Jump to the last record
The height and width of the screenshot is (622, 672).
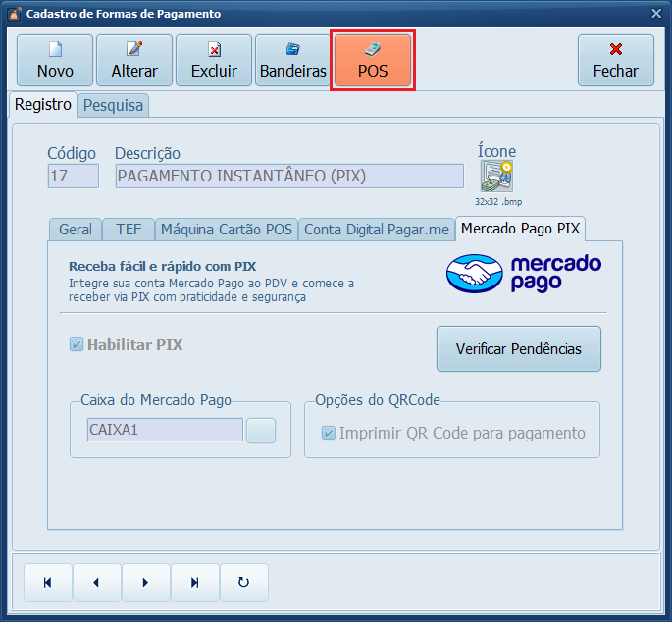pos(194,582)
